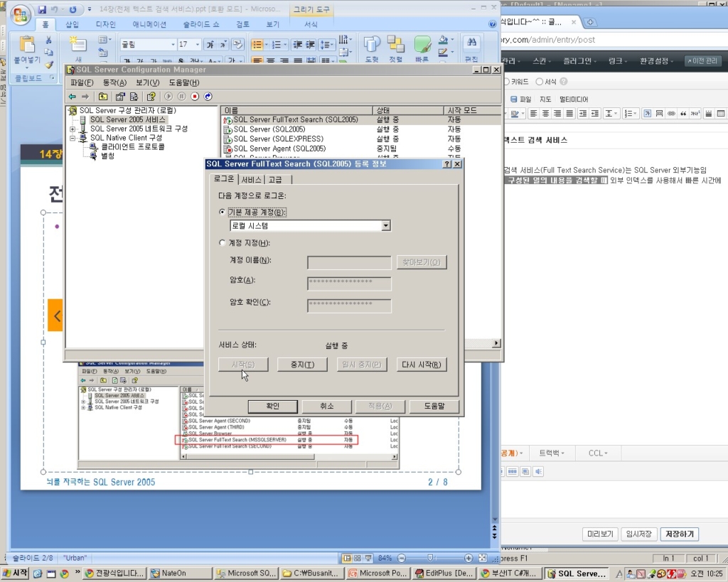Screen dimensions: 728x582
Task: Click the blockquote icon in blog editor
Action: (x=683, y=113)
